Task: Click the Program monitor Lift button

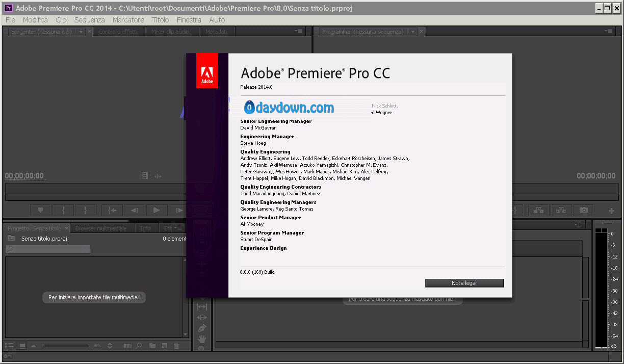Action: point(538,210)
